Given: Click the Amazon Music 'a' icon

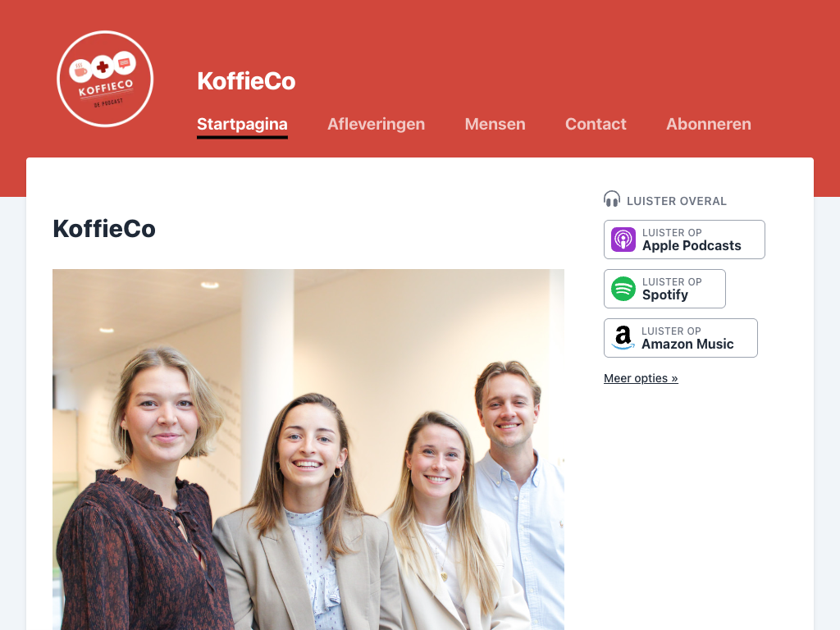Looking at the screenshot, I should [623, 338].
